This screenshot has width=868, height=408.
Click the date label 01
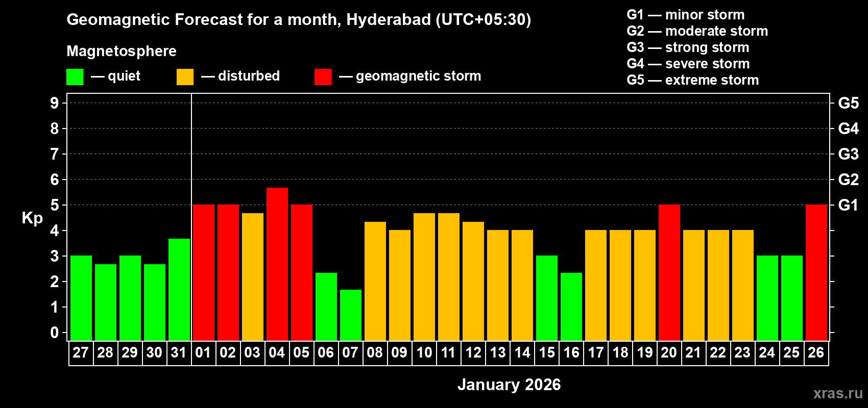(x=203, y=352)
